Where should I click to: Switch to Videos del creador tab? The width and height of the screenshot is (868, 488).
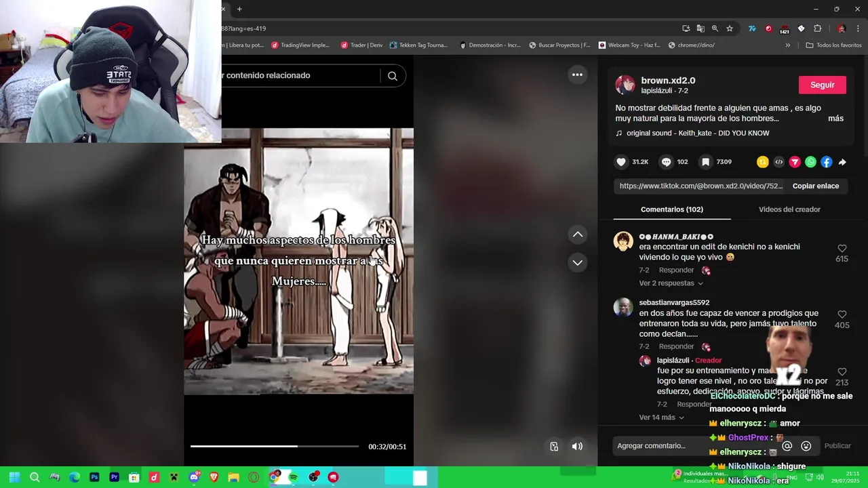pos(789,209)
